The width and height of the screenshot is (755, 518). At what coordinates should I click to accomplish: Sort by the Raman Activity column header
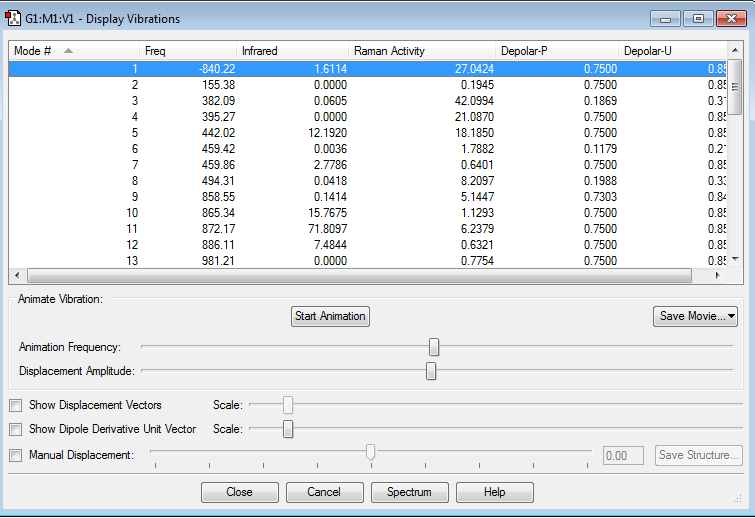[x=422, y=51]
